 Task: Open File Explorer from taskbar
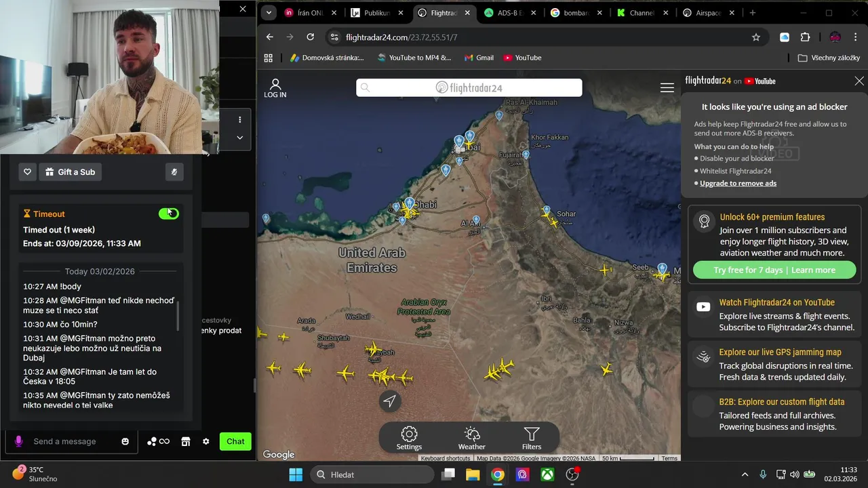(473, 474)
